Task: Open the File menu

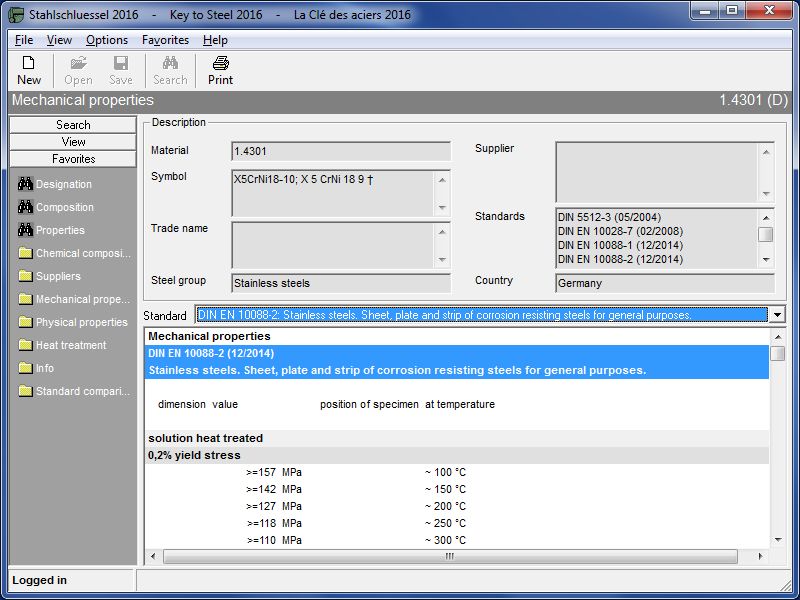Action: 24,40
